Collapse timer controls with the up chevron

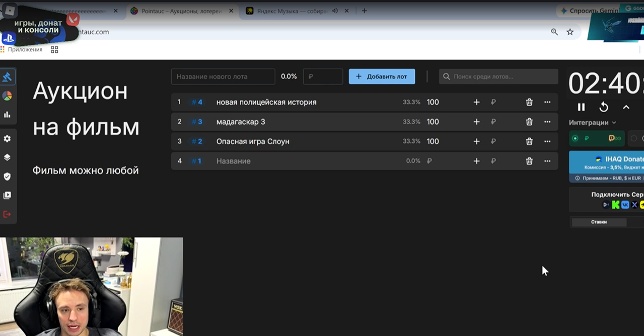tap(626, 107)
